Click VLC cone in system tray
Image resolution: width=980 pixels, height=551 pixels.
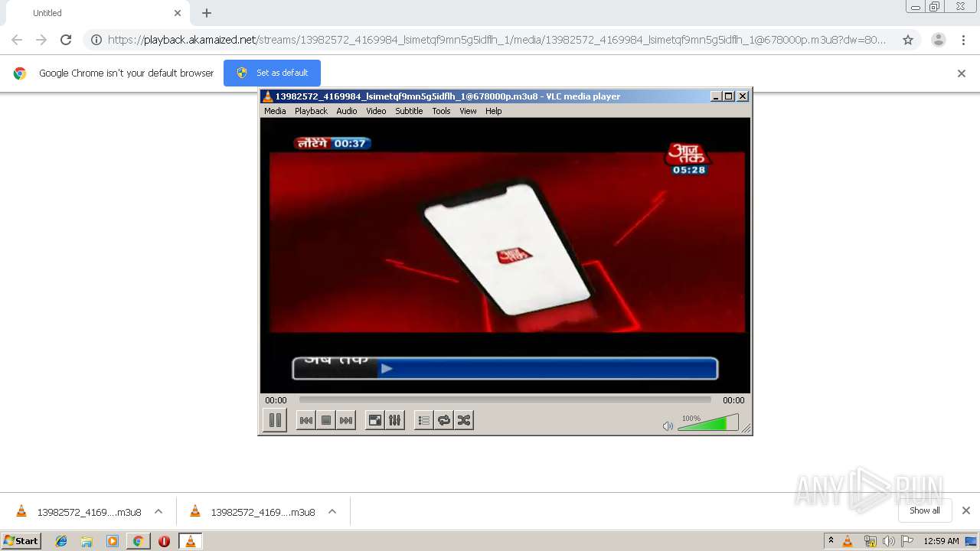coord(848,541)
